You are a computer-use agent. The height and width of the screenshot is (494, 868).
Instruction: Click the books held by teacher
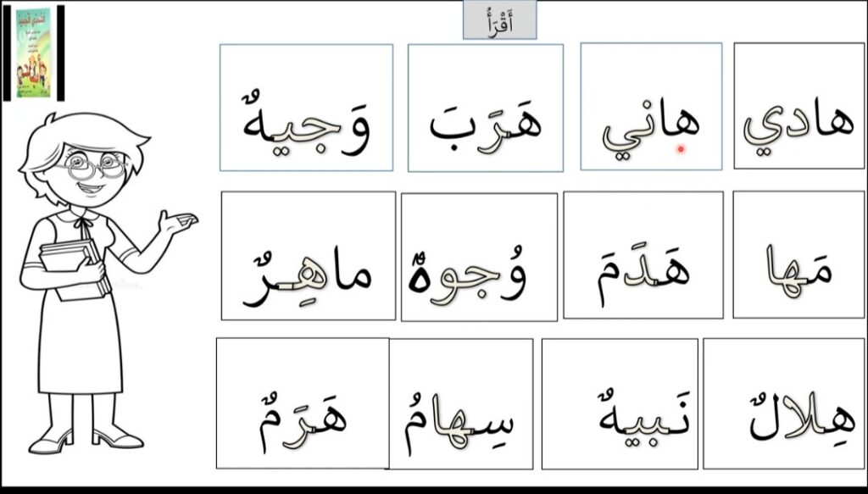click(74, 264)
